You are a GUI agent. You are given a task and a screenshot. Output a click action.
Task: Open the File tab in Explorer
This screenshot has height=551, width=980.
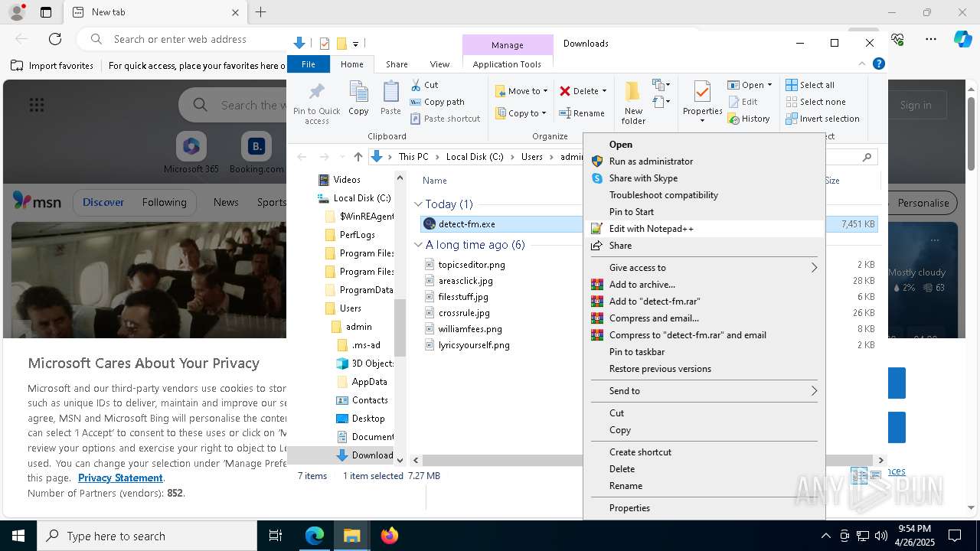309,64
